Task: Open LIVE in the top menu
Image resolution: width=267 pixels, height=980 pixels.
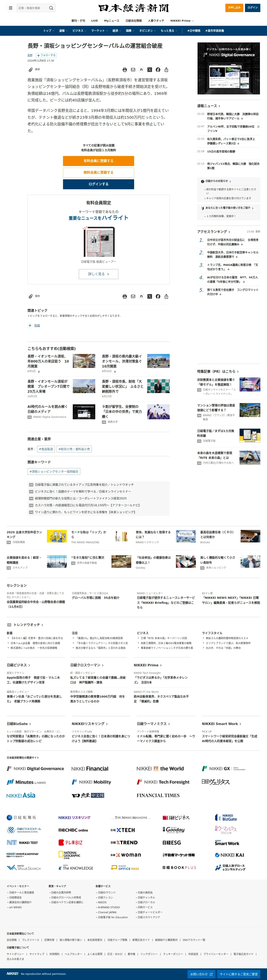Action: pos(95,21)
